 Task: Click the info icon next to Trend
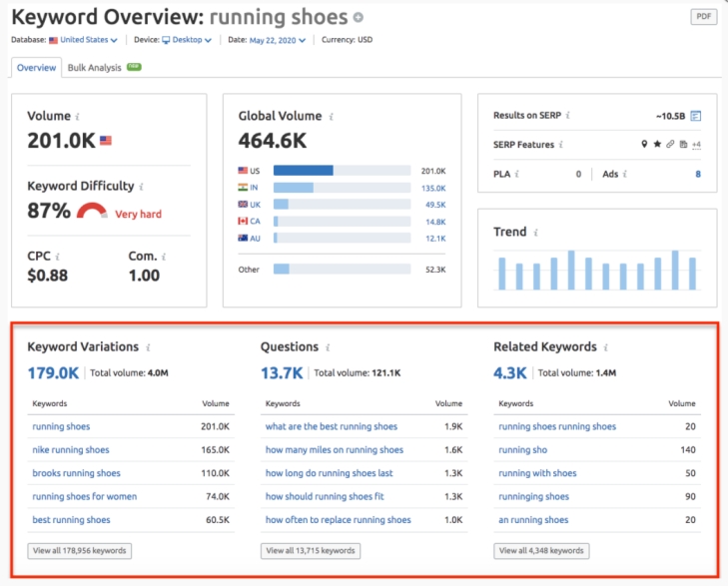[x=536, y=233]
